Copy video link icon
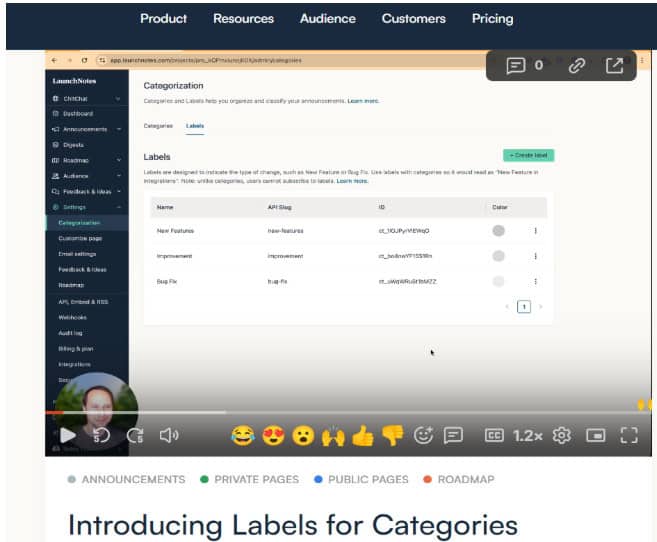 (x=577, y=65)
